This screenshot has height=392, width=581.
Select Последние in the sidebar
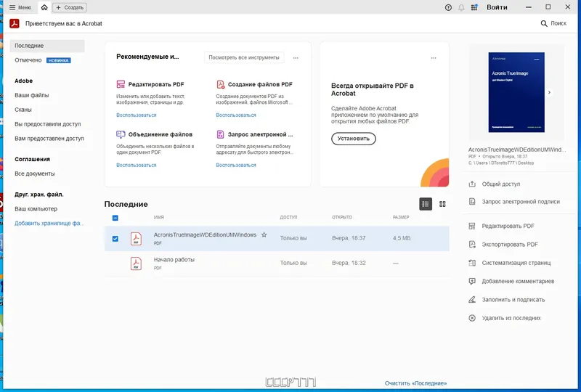coord(47,46)
